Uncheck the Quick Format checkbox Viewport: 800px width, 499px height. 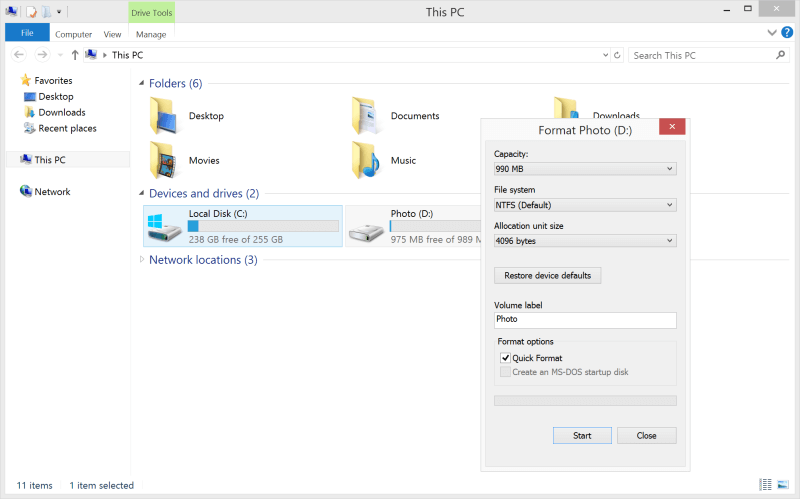point(505,358)
